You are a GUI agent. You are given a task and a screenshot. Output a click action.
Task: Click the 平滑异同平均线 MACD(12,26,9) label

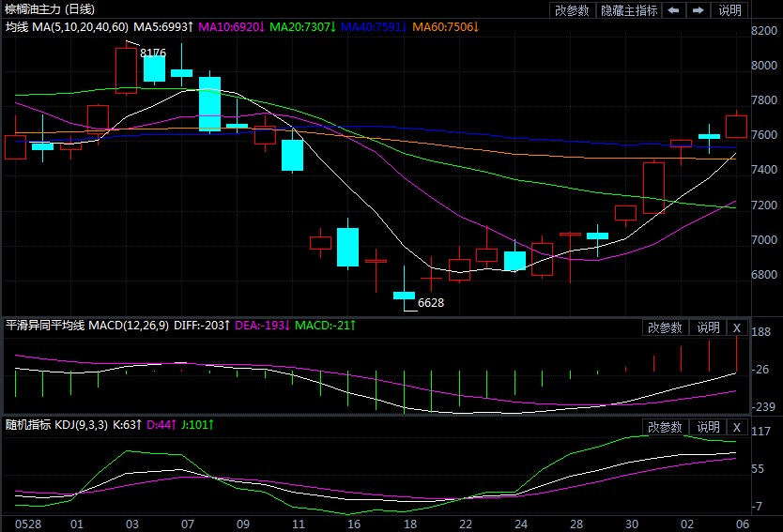point(88,326)
